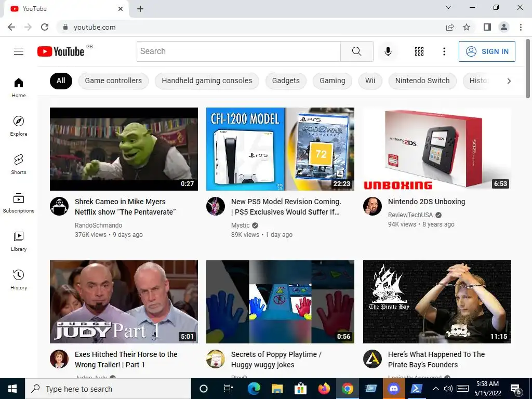Open the Nintendo 2DS unboxing thumbnail

[437, 149]
